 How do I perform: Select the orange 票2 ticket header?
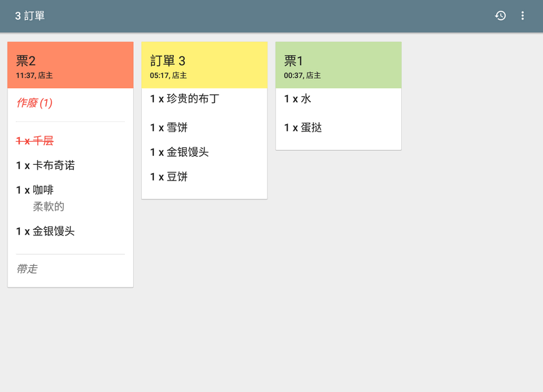pos(70,64)
